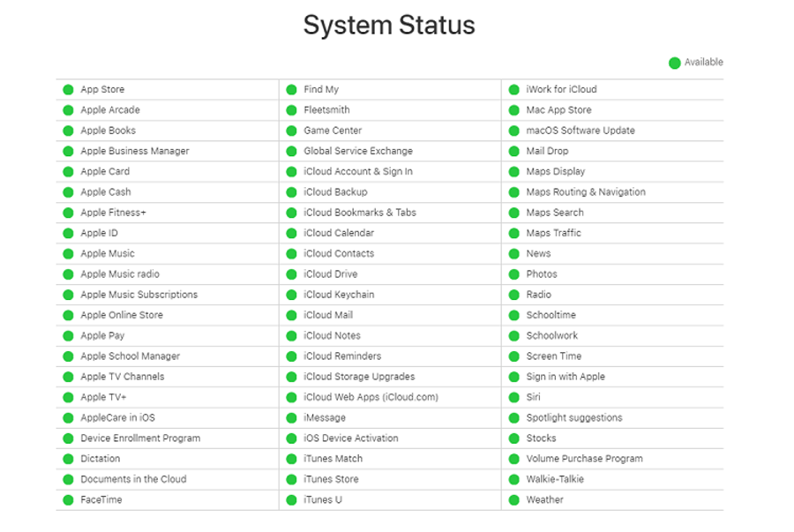Screen dimensions: 794x532
Task: Click the green status dot beside App Store
Action: click(68, 89)
